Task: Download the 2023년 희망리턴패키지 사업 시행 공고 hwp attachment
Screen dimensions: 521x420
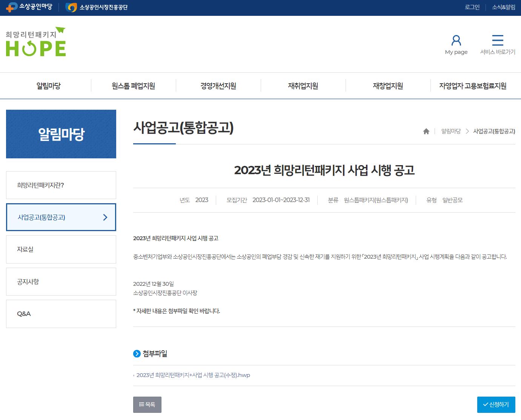Action: 193,375
